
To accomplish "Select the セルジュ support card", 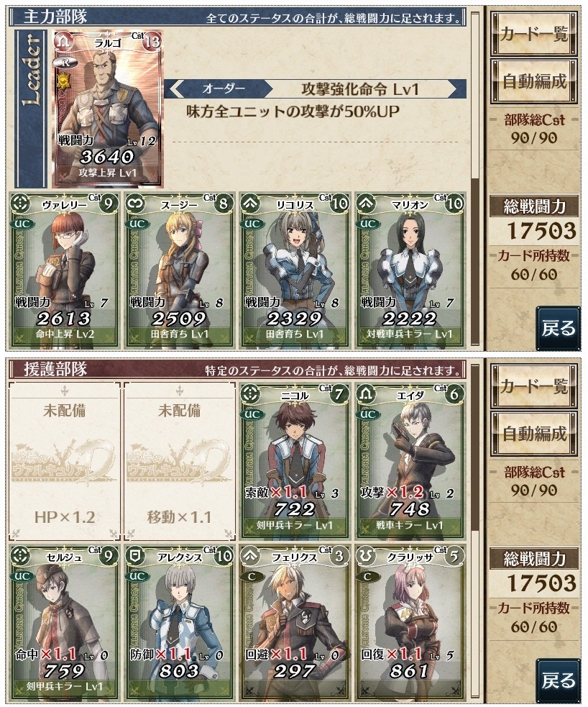I will (63, 622).
